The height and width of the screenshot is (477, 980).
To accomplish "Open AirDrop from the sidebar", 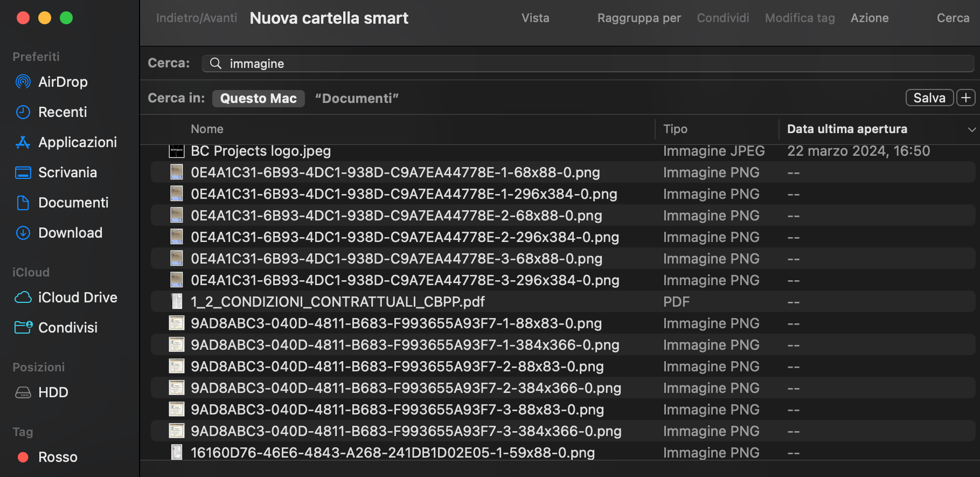I will click(62, 81).
